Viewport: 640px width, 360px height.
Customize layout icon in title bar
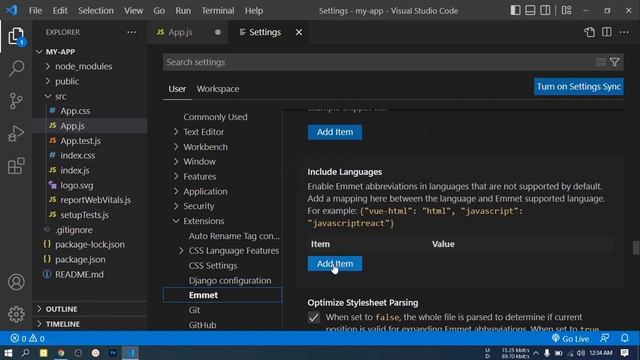[x=567, y=10]
